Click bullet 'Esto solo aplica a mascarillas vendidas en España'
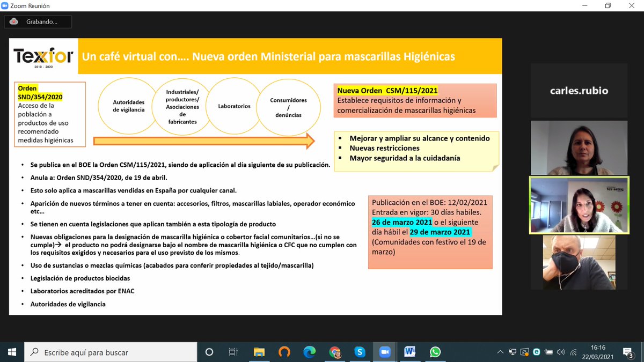Screen dimensions: 644x362 [132, 190]
